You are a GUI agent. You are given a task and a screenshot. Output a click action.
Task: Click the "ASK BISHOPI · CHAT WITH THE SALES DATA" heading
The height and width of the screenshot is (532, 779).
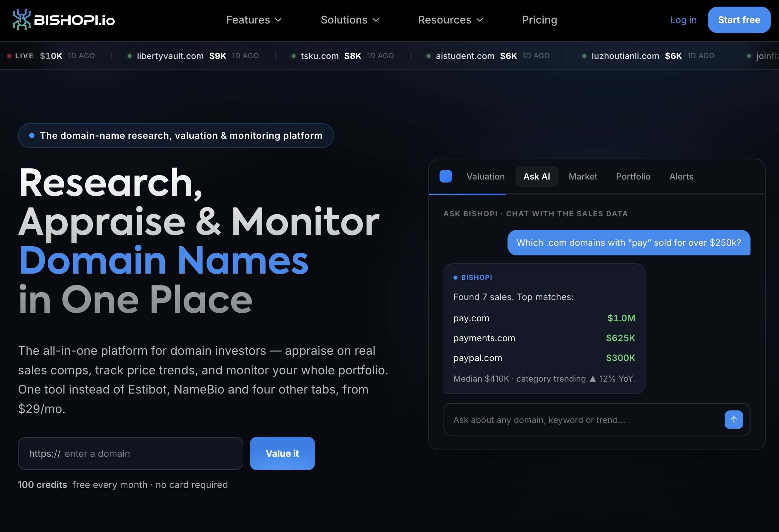tap(535, 213)
